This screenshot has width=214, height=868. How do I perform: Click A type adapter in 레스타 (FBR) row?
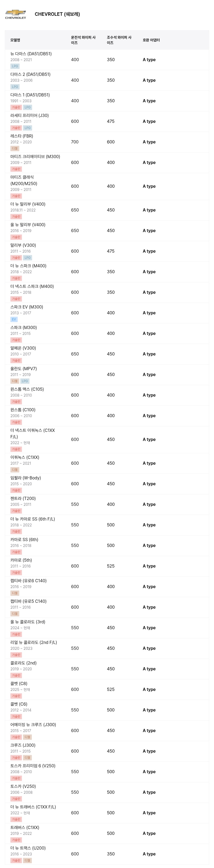coord(149,142)
